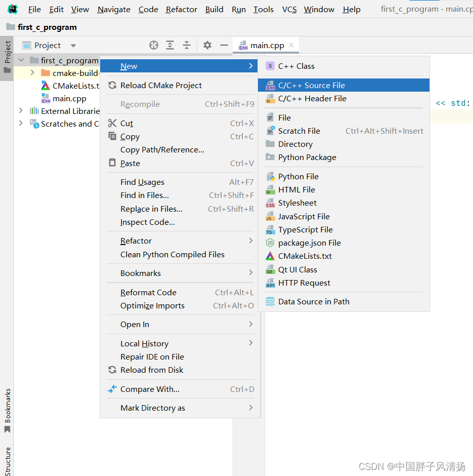Choose HTTP Request option
473x476 pixels.
pyautogui.click(x=343, y=283)
